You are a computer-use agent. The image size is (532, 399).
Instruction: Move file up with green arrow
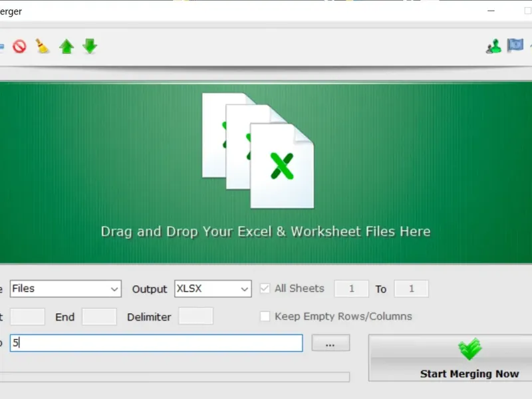click(66, 47)
